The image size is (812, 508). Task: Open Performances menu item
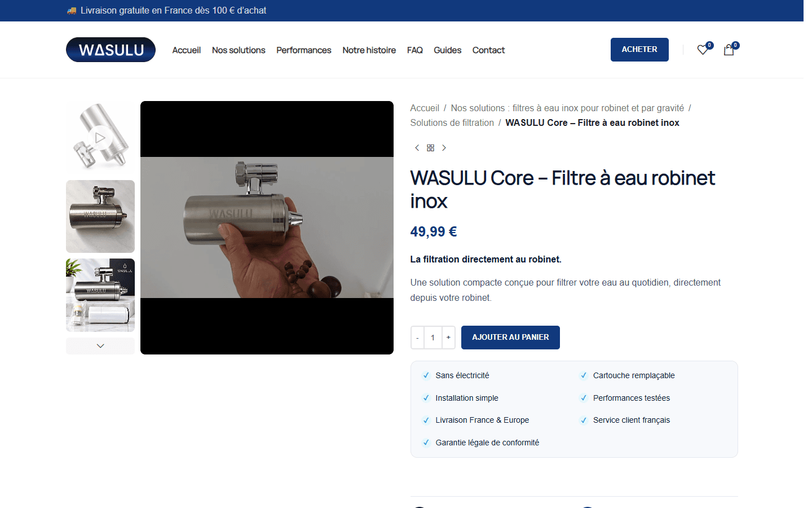pos(304,50)
